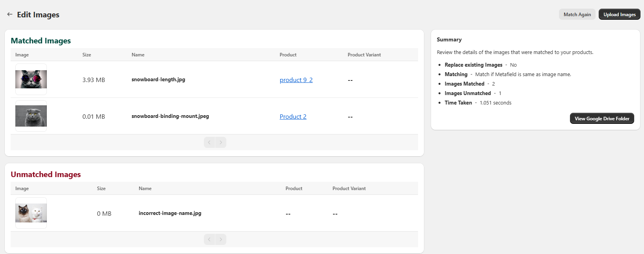This screenshot has height=254, width=644.
Task: Open the product 9_2 link for snowboard-length.jpg
Action: (296, 80)
